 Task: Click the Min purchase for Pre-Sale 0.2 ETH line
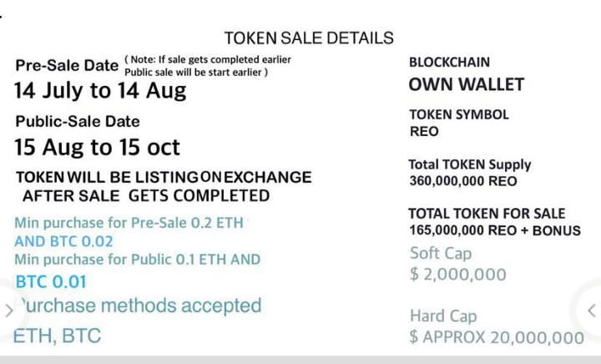pyautogui.click(x=129, y=223)
